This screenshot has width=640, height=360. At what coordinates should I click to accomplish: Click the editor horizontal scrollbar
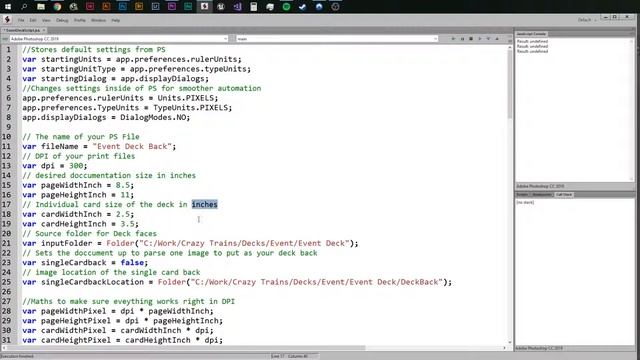(x=187, y=348)
